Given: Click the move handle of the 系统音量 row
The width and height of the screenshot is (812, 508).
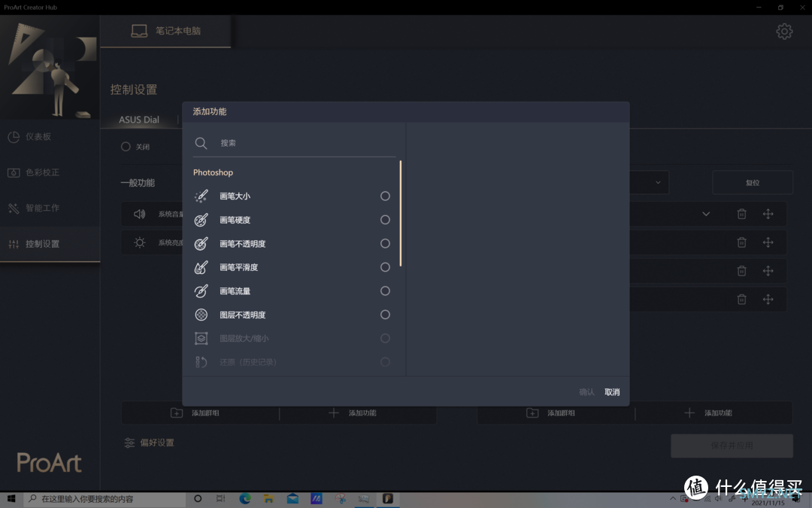Looking at the screenshot, I should (x=768, y=214).
